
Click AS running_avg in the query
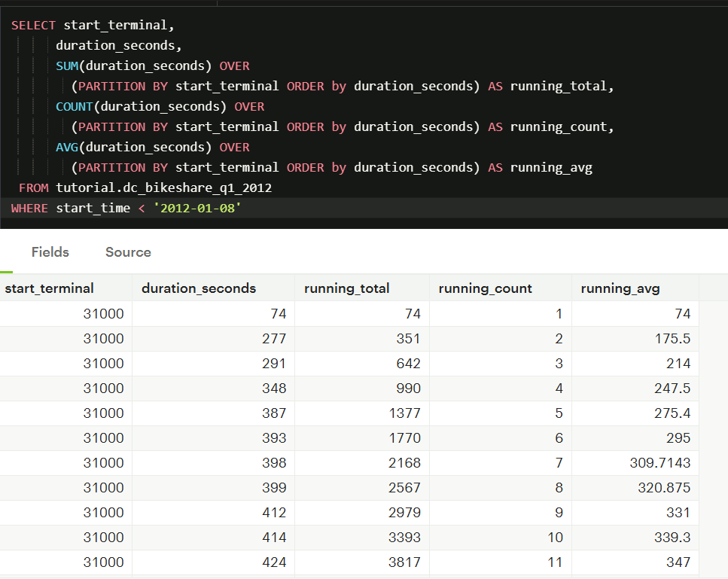[540, 168]
